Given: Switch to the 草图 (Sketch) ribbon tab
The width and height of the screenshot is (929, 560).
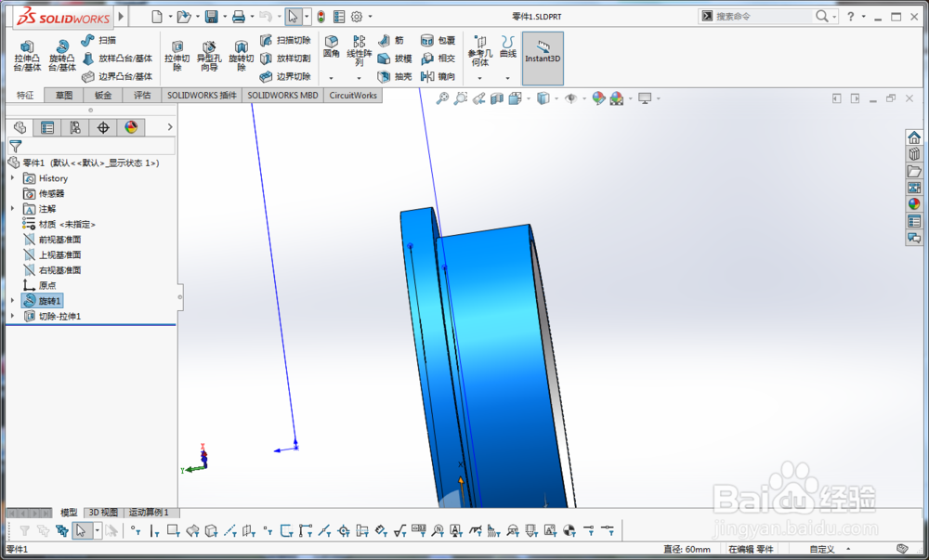Looking at the screenshot, I should click(x=61, y=95).
